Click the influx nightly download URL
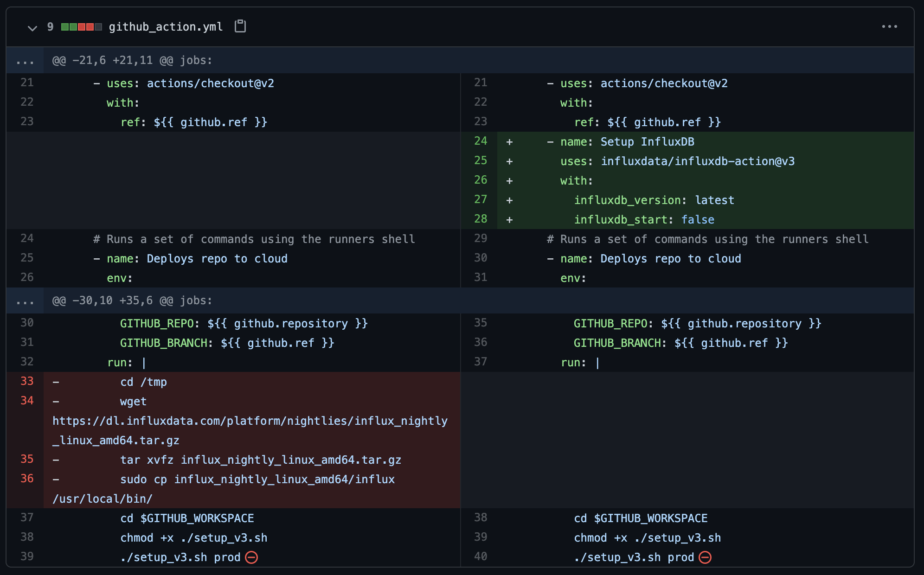This screenshot has width=924, height=575. (250, 421)
